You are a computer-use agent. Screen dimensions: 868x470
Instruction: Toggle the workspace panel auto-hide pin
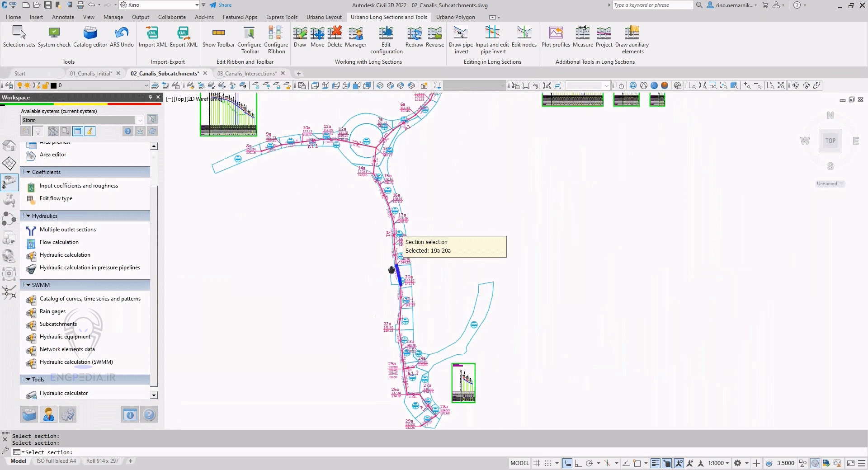pos(150,97)
